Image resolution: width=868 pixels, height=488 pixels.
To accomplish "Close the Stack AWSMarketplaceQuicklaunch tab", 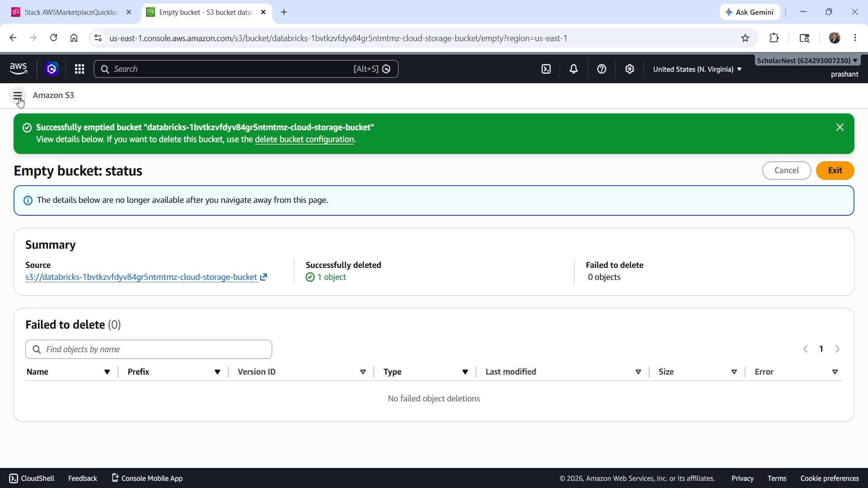I will click(129, 12).
